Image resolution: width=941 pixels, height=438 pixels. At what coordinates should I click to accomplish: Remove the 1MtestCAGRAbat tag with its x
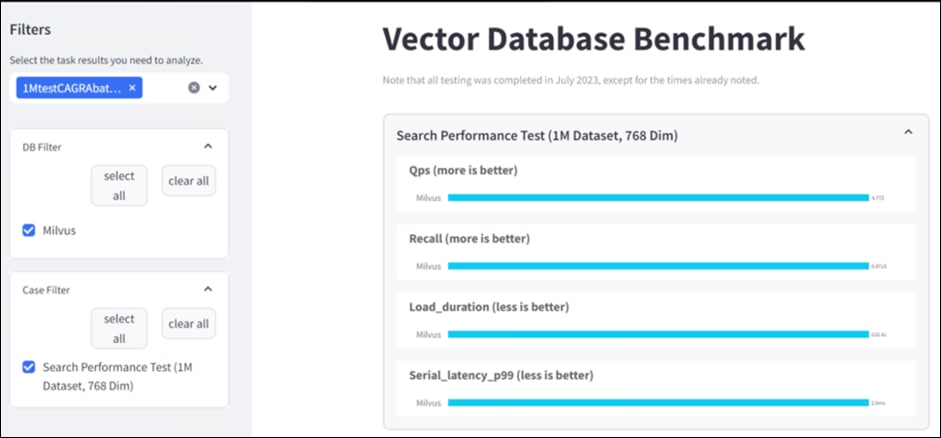132,88
